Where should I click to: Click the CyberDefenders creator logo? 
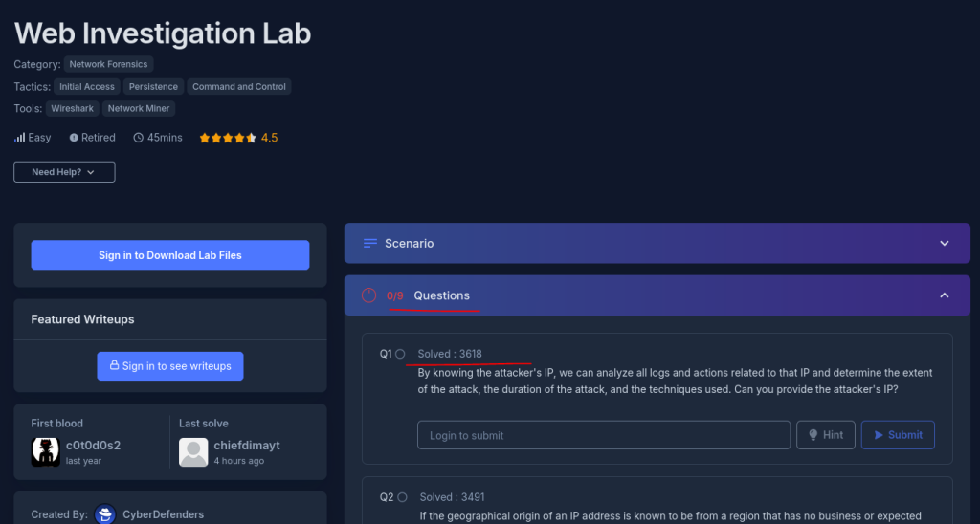pos(105,514)
